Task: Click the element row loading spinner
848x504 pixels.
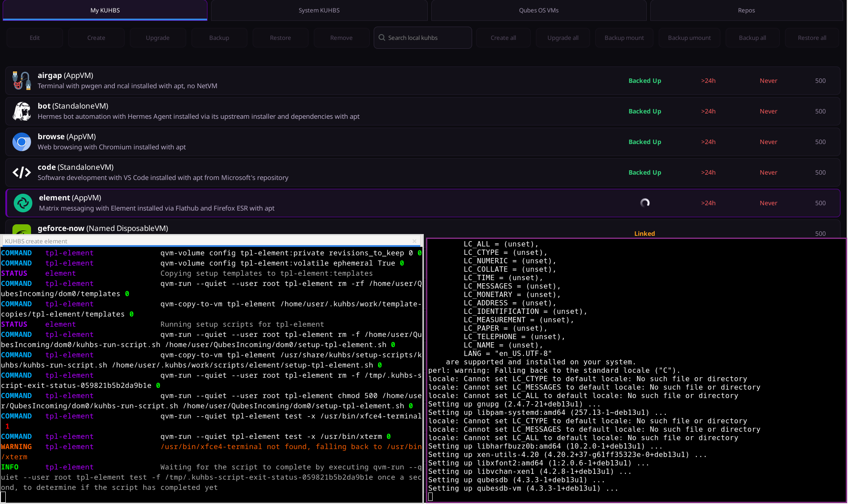Action: tap(645, 203)
